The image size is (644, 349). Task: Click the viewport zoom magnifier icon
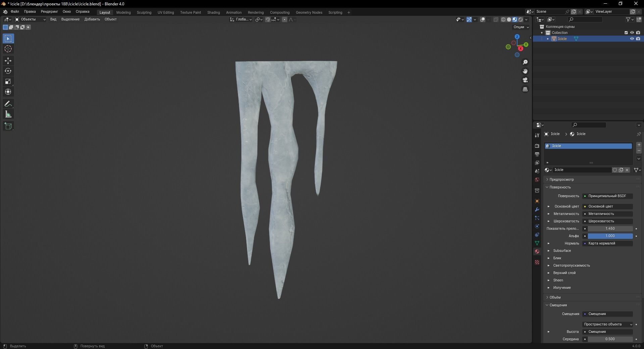point(525,62)
